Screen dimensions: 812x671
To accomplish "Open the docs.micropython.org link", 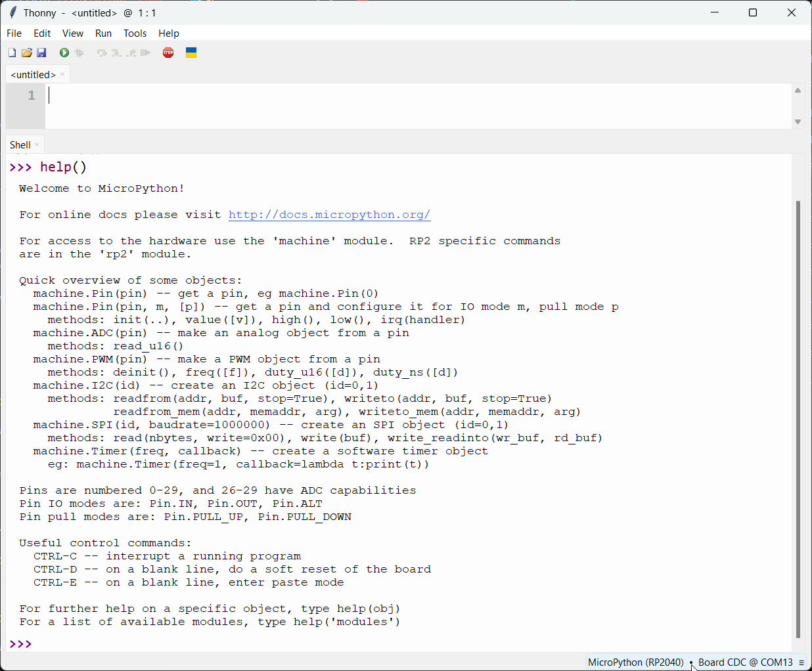I will (x=329, y=215).
